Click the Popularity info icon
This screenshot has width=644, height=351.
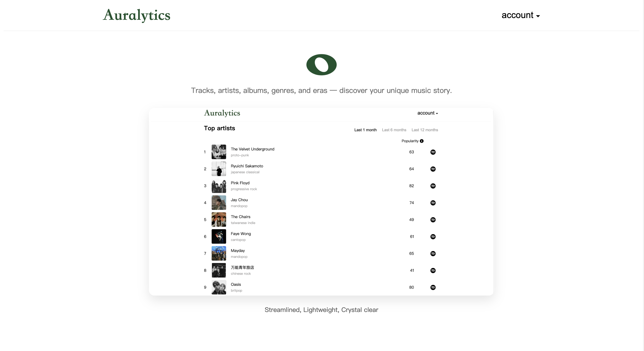click(x=422, y=141)
